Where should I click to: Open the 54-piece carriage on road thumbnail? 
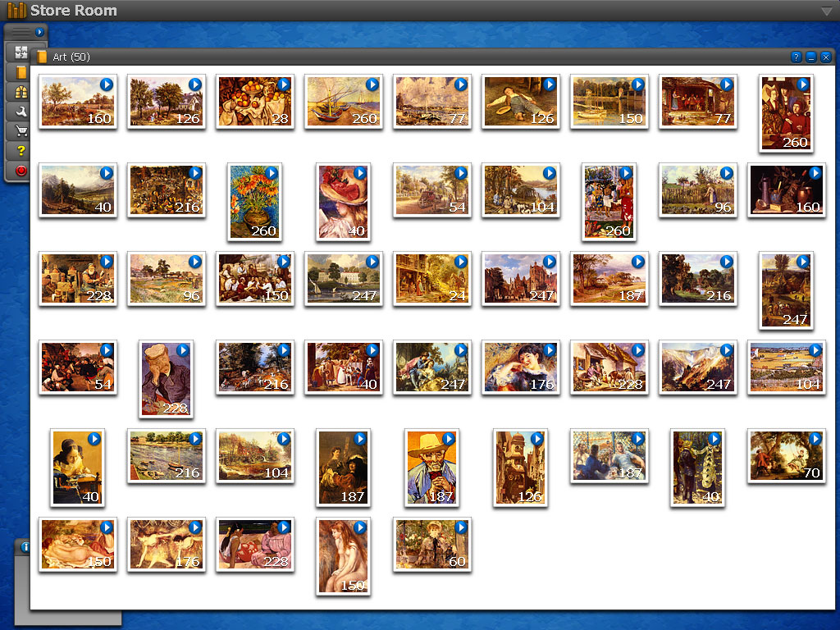point(431,190)
